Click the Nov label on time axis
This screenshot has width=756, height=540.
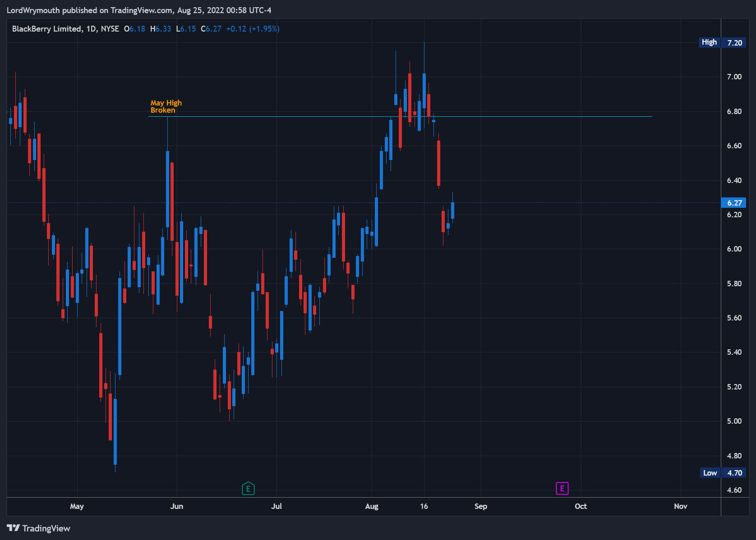click(681, 506)
